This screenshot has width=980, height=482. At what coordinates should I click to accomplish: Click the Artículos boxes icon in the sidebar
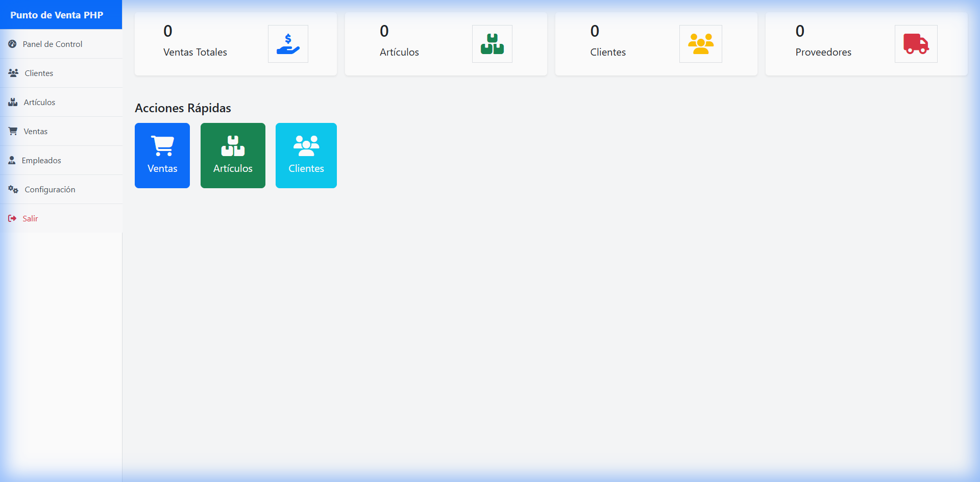click(x=12, y=102)
